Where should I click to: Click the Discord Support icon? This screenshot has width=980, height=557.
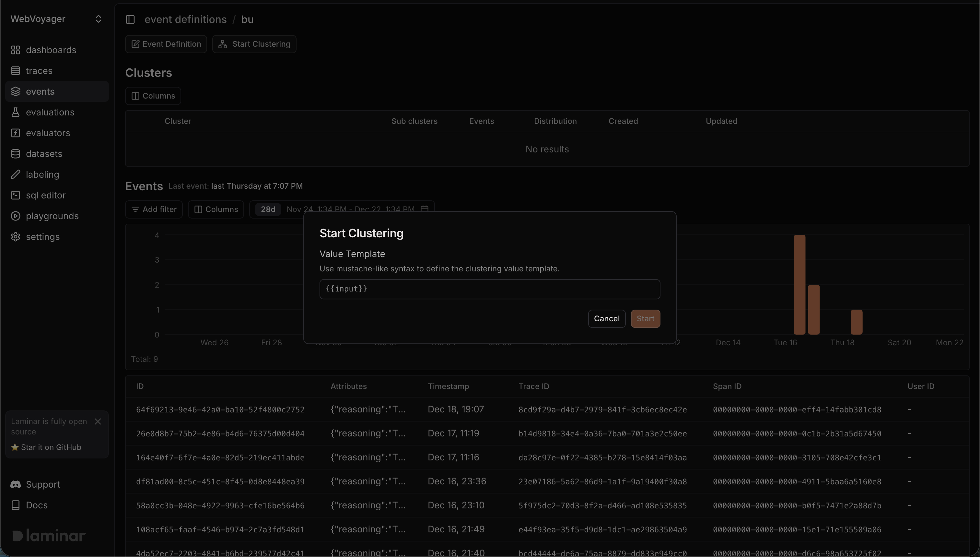point(15,484)
